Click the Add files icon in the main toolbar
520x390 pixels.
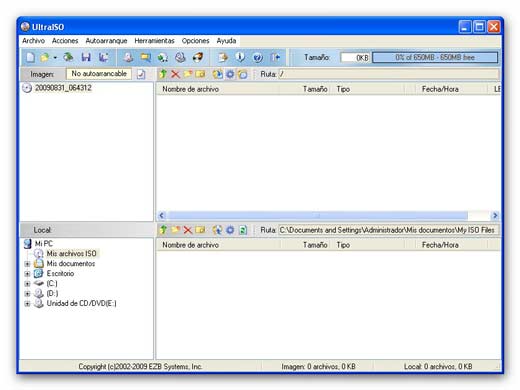(x=223, y=57)
